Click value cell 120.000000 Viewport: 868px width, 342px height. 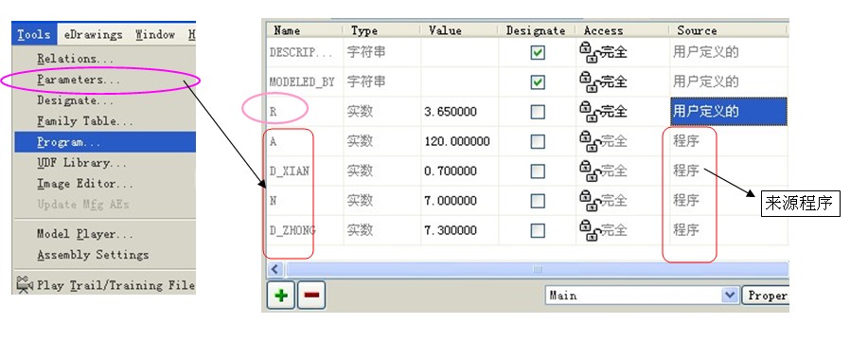[456, 141]
